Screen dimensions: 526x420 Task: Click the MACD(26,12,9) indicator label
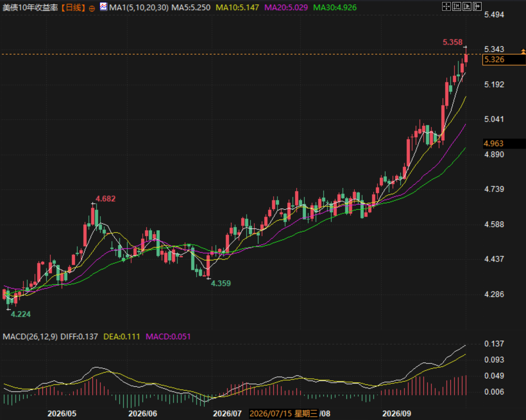(30, 337)
